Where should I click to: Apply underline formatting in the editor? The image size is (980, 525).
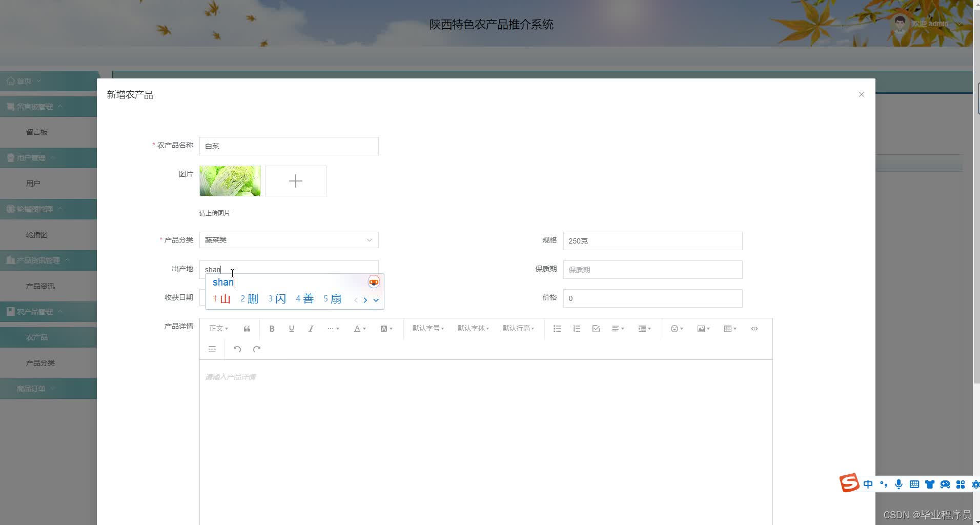point(291,328)
